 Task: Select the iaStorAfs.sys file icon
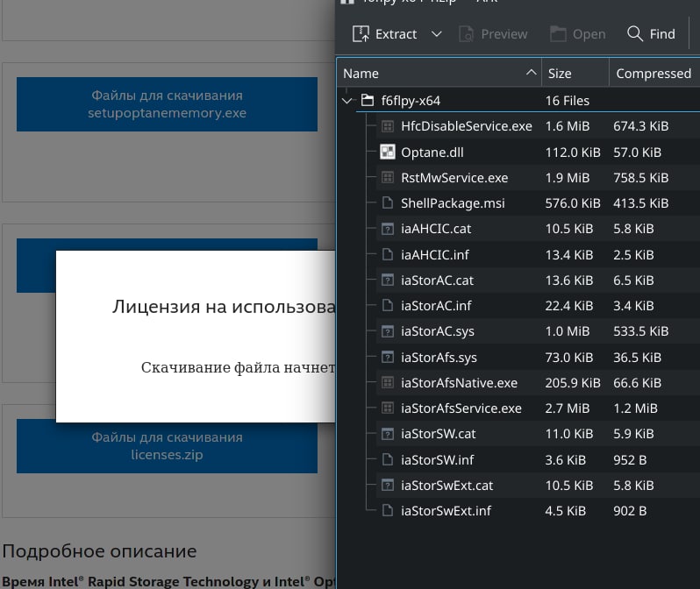tap(388, 358)
